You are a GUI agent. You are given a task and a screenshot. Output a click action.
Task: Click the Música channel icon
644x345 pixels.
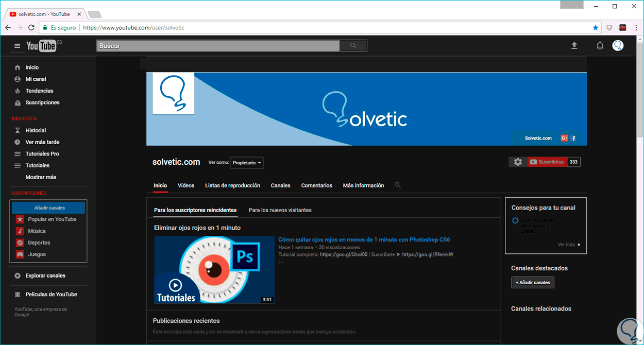tap(20, 231)
